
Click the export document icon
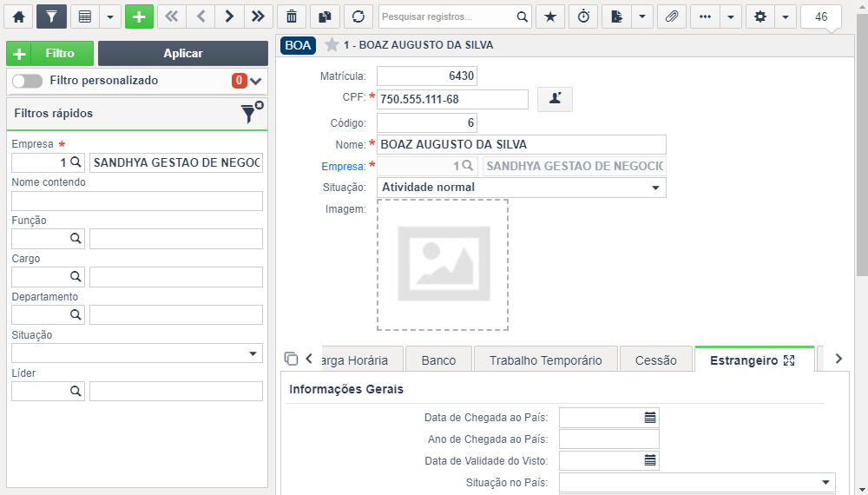(616, 16)
